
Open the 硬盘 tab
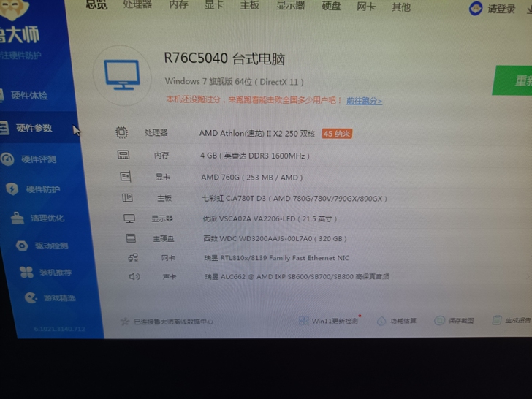[x=331, y=7]
